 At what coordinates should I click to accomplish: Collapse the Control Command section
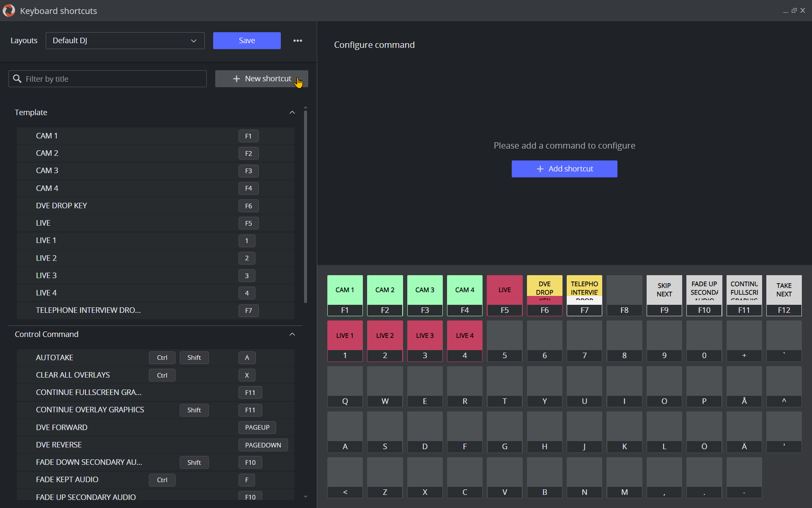(x=292, y=334)
